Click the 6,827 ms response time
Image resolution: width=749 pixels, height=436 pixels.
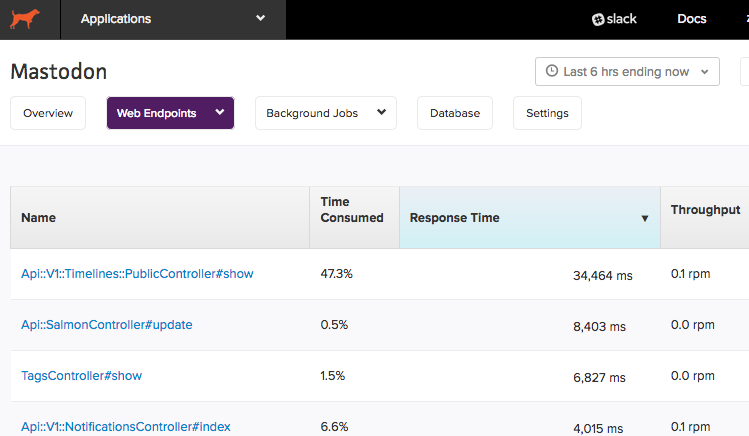point(599,378)
